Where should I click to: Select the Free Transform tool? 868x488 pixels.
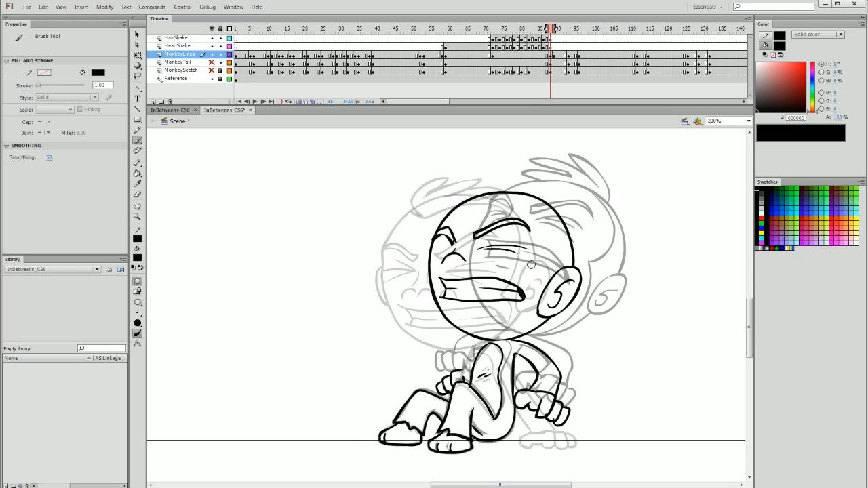pyautogui.click(x=137, y=55)
